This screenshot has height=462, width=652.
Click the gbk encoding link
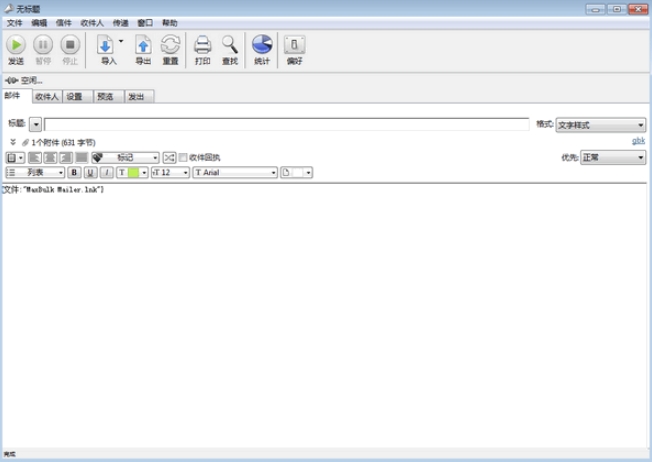coord(638,141)
